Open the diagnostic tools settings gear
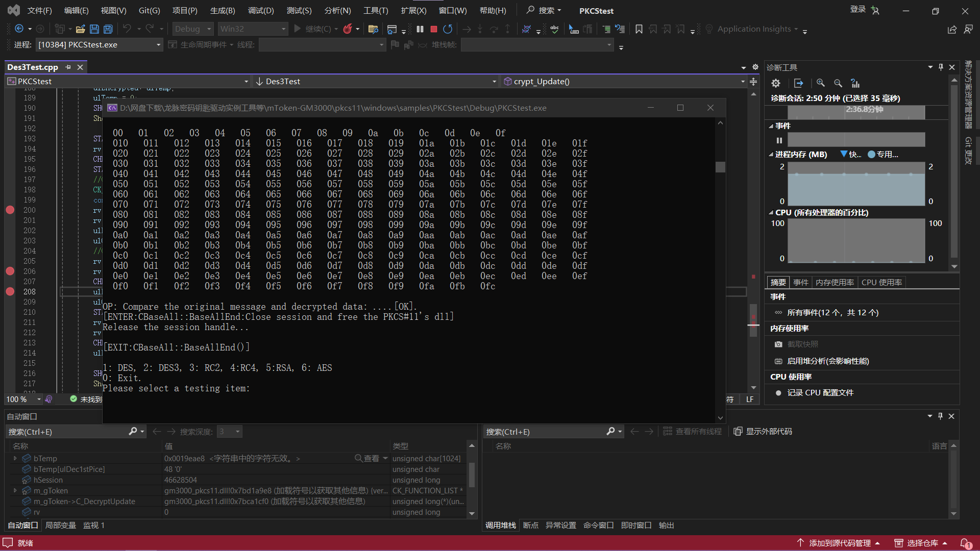The width and height of the screenshot is (980, 551). 776,83
